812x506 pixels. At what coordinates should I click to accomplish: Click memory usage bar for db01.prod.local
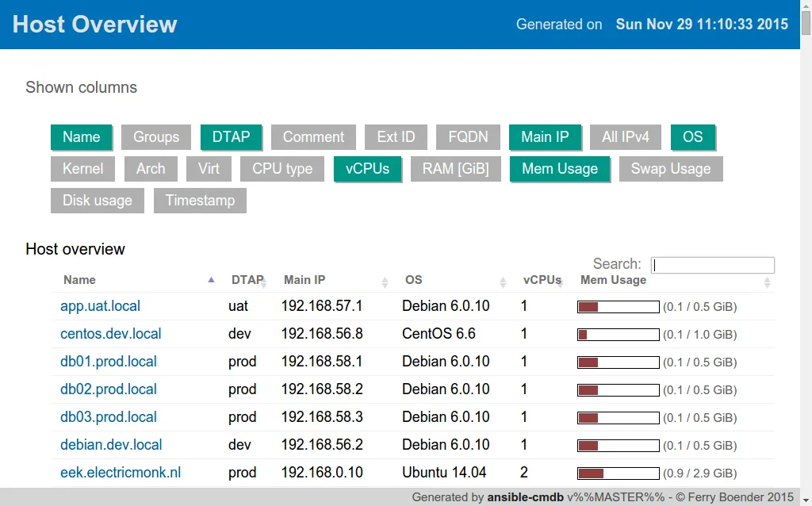point(619,362)
